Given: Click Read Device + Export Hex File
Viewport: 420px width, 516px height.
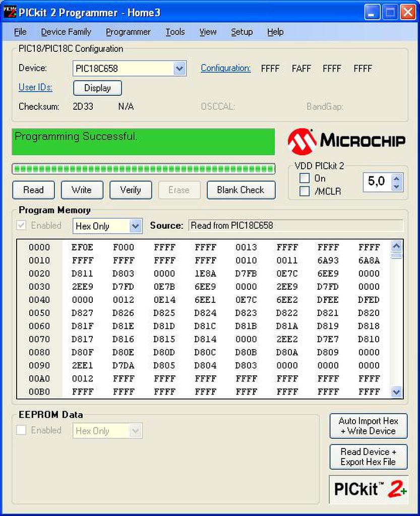Looking at the screenshot, I should (x=369, y=457).
